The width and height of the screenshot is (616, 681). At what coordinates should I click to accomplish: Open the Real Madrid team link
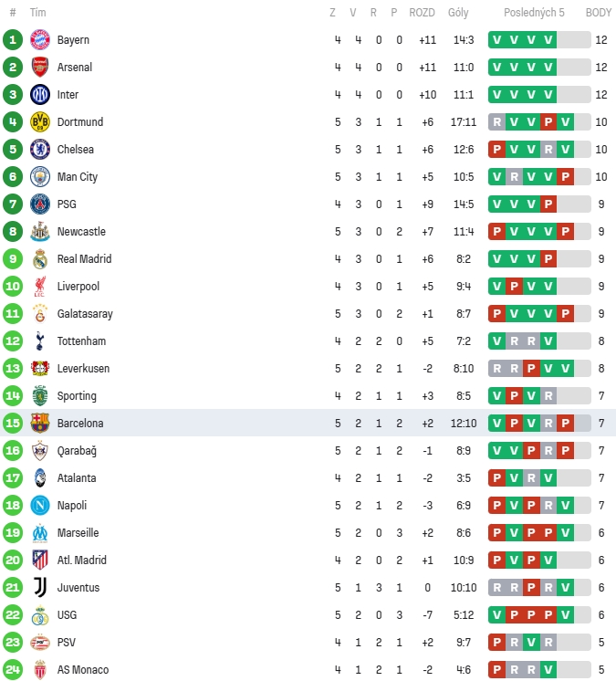(x=83, y=259)
